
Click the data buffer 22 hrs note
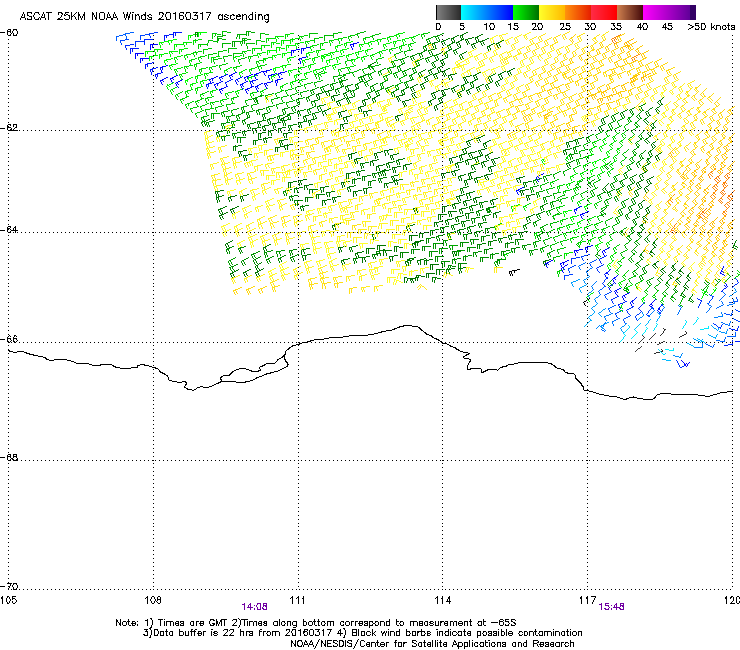pyautogui.click(x=362, y=633)
